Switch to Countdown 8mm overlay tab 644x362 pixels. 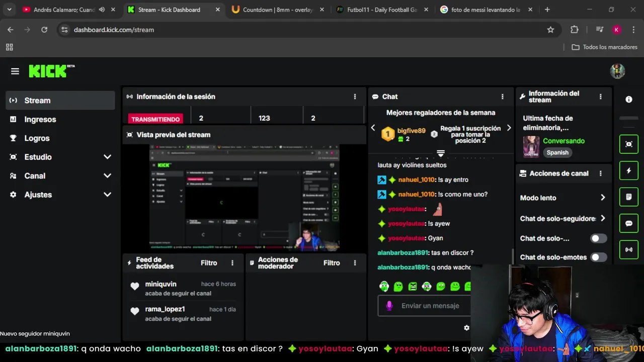coord(278,10)
